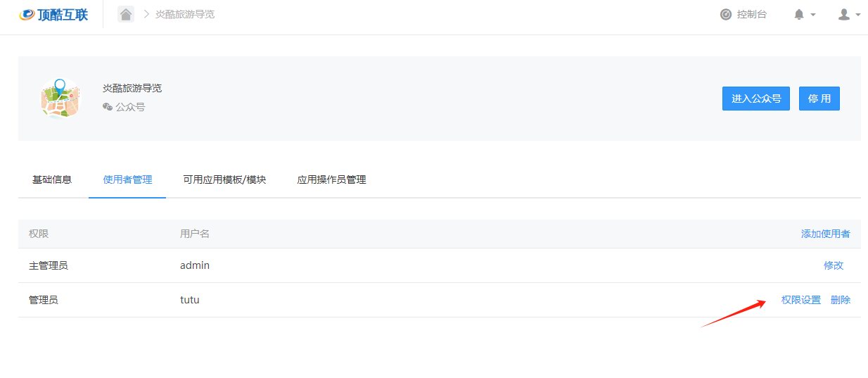Screen dimensions: 868x378
Task: Click the 顶酷互联 logo
Action: point(53,14)
